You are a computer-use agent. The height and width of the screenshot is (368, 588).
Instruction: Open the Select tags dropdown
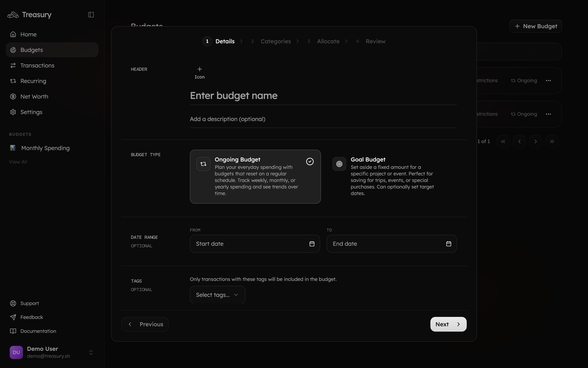(217, 295)
